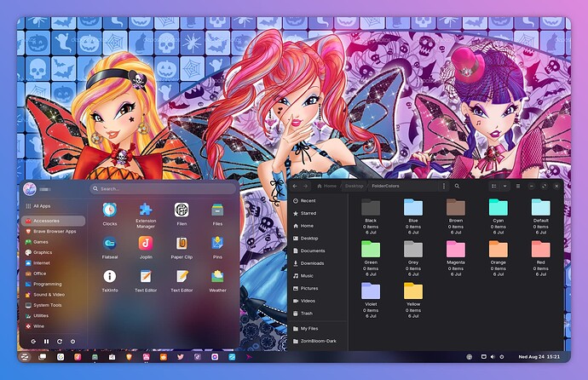Click Home in the path bar
588x380 pixels.
point(326,186)
